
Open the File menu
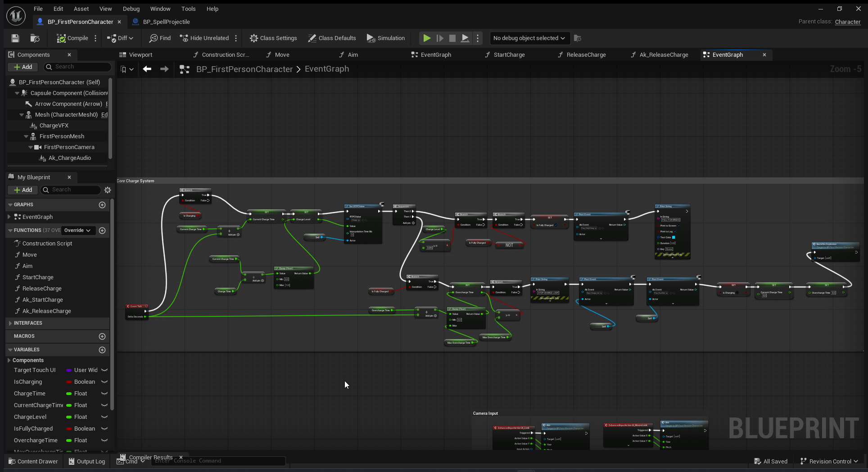click(38, 9)
